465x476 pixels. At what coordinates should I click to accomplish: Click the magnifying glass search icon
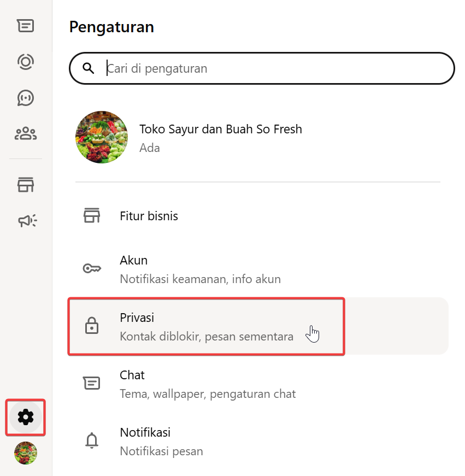[88, 68]
